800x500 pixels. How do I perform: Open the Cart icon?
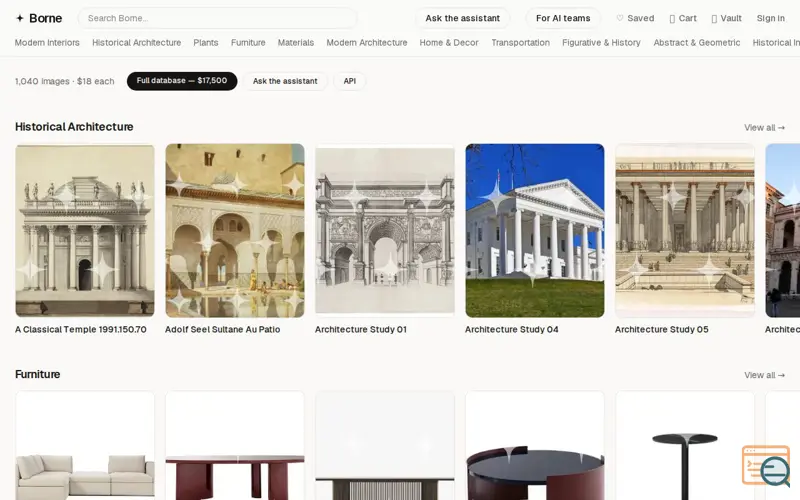coord(672,19)
